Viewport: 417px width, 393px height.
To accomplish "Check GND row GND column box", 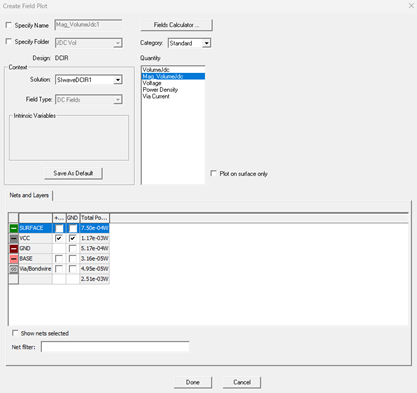I will coord(73,249).
